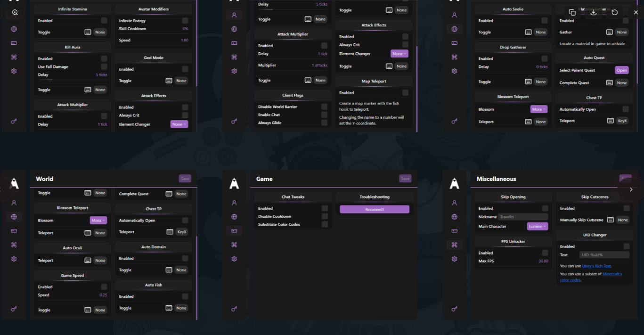Open the Main Character Lumine dropdown
The image size is (644, 335).
pyautogui.click(x=537, y=227)
